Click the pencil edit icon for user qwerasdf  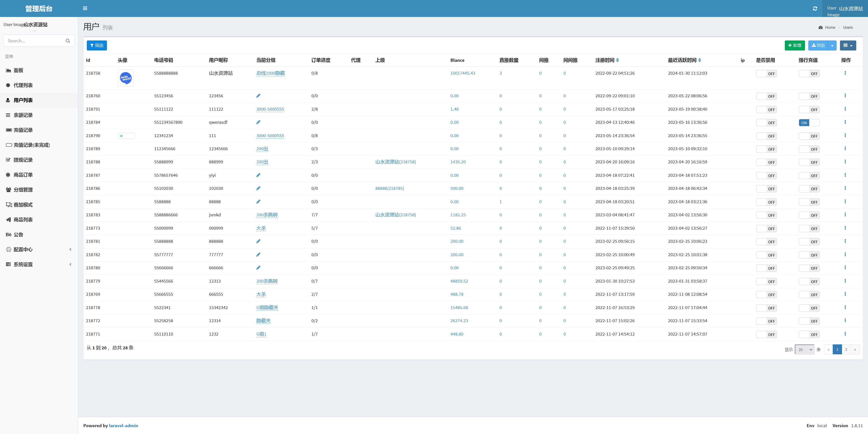click(x=258, y=122)
